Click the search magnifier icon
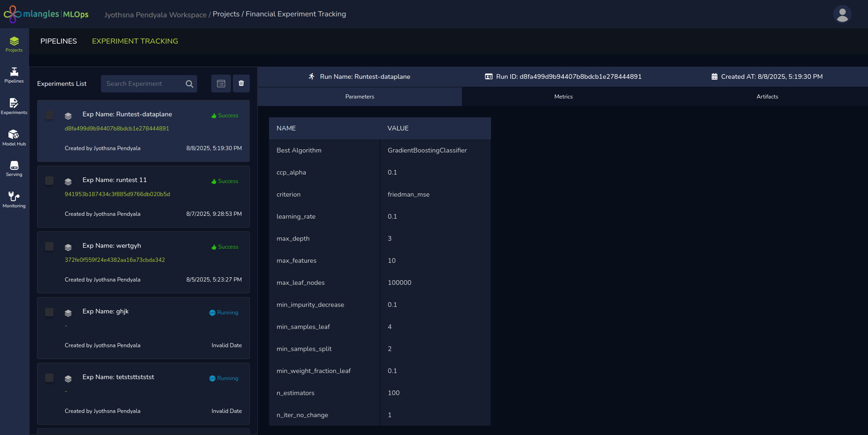Image resolution: width=868 pixels, height=435 pixels. click(189, 84)
